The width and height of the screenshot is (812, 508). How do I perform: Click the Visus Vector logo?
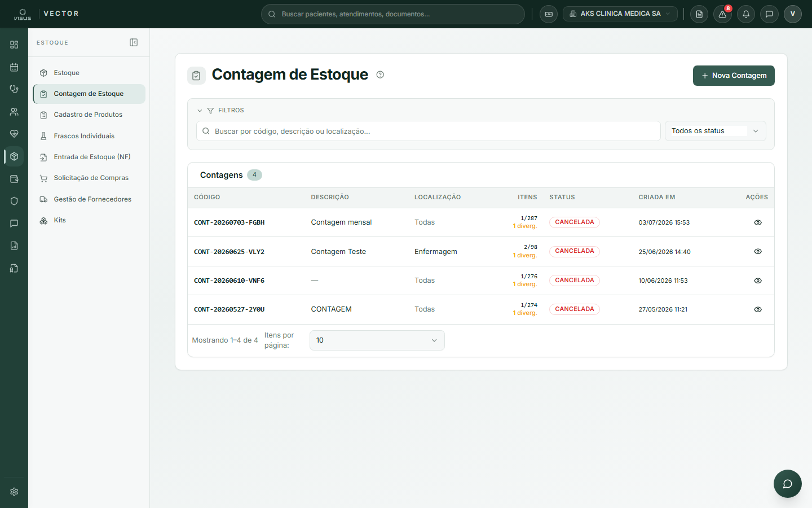pos(46,14)
